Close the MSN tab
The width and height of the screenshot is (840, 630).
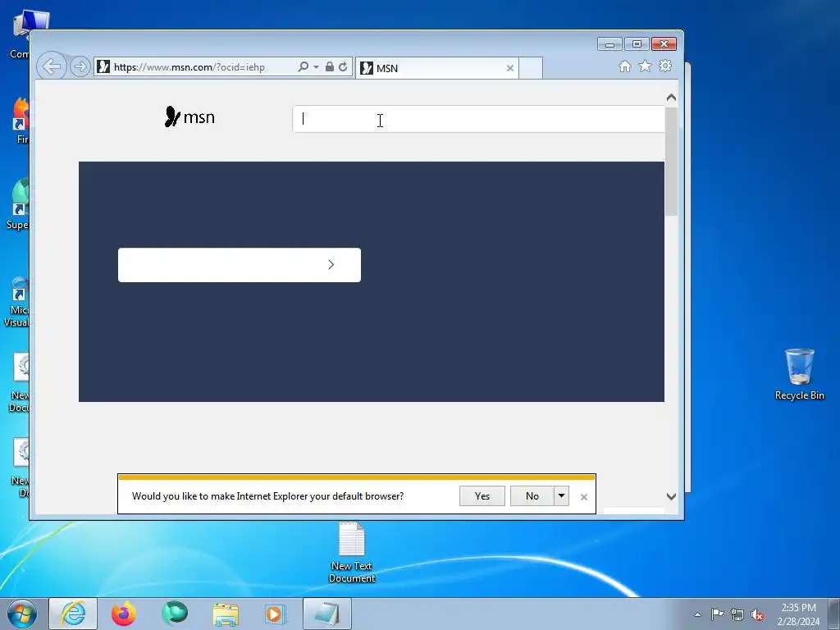[510, 68]
